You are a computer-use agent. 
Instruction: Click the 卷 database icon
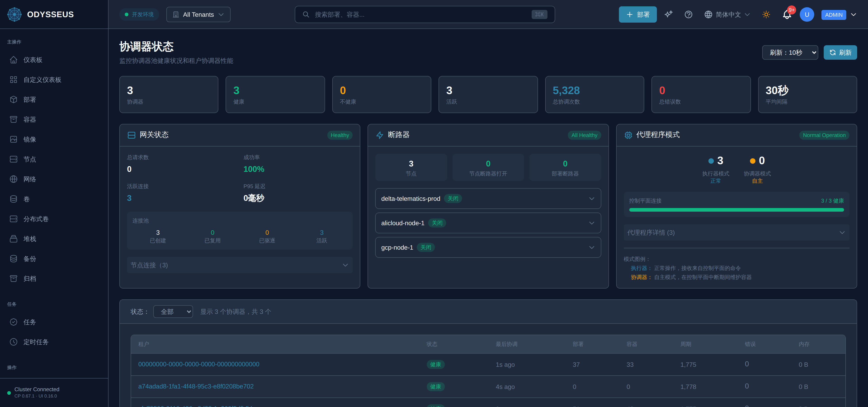tap(14, 199)
